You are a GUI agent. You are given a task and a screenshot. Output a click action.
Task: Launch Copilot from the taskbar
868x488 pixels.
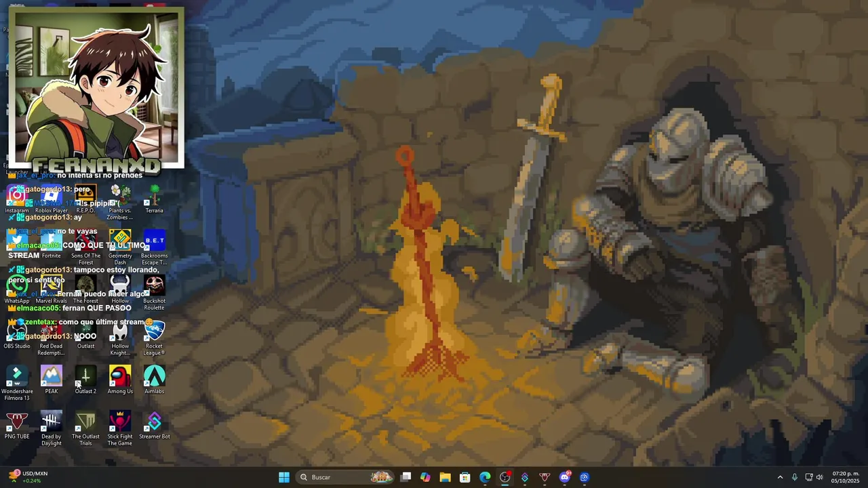[x=425, y=477]
